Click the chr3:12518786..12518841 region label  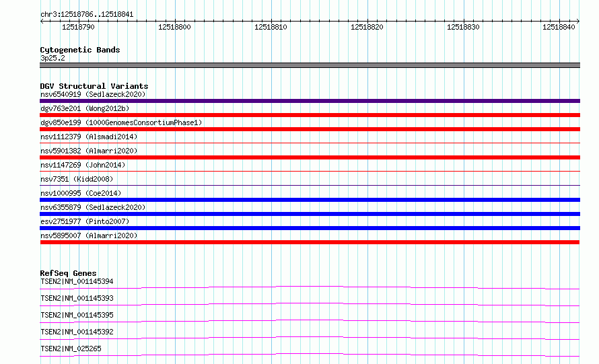click(87, 14)
